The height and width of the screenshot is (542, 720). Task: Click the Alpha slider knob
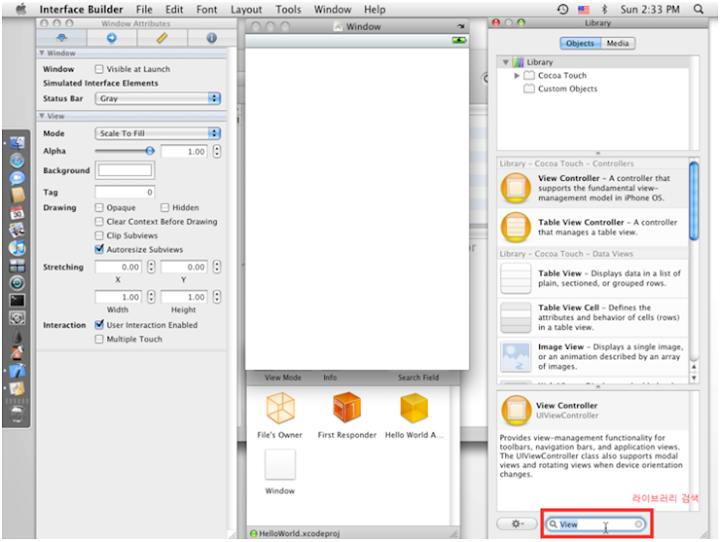150,151
